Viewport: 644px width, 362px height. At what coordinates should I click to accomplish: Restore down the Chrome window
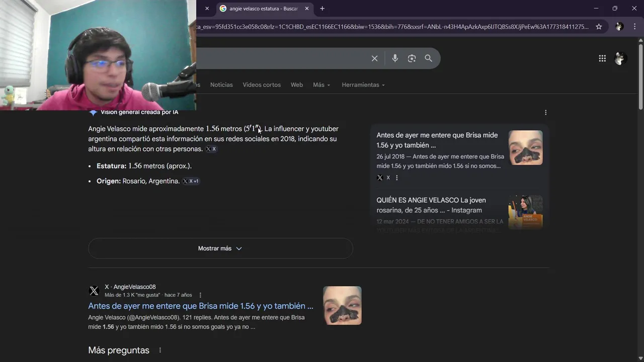(615, 9)
